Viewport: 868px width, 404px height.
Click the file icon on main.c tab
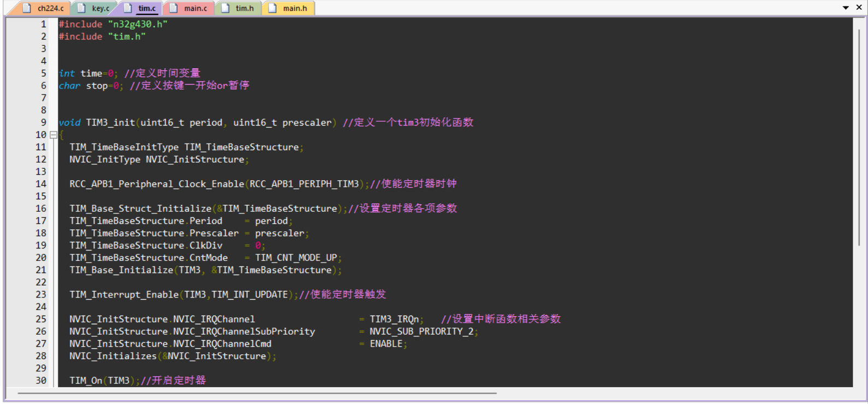[x=174, y=8]
